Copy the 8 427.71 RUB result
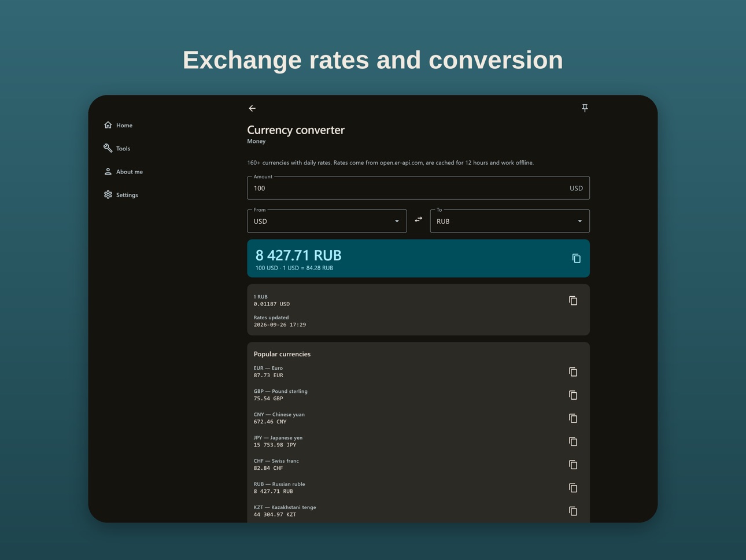Image resolution: width=746 pixels, height=560 pixels. [x=576, y=259]
